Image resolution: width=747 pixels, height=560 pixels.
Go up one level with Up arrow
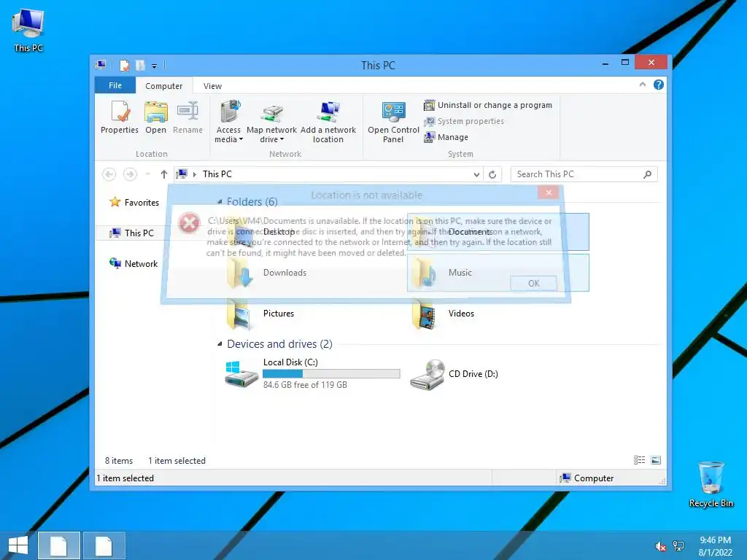[164, 174]
